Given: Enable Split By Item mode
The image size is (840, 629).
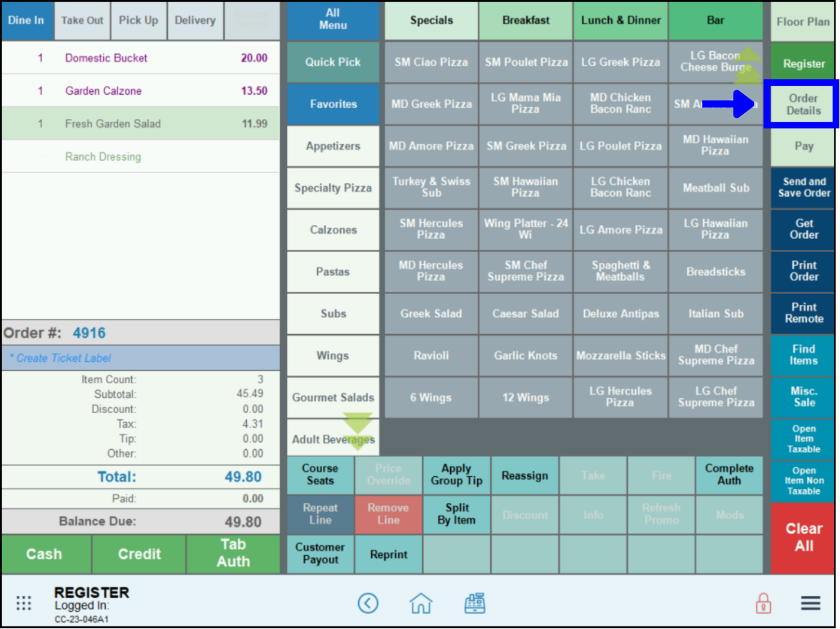Looking at the screenshot, I should 456,515.
